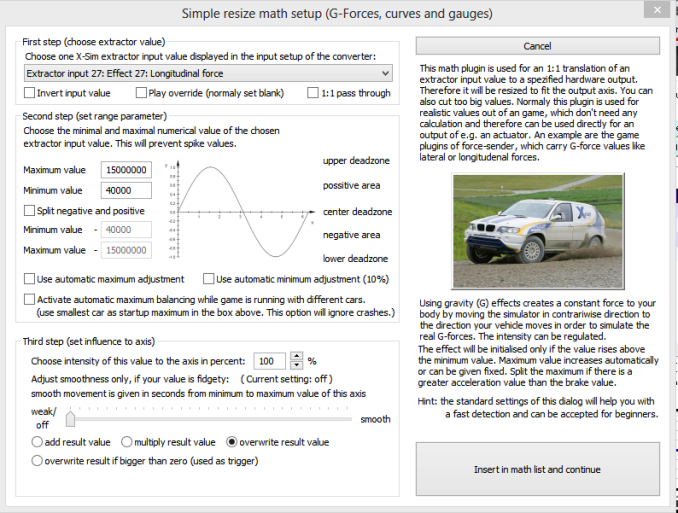678x513 pixels.
Task: Click the rally car picture
Action: pyautogui.click(x=537, y=231)
